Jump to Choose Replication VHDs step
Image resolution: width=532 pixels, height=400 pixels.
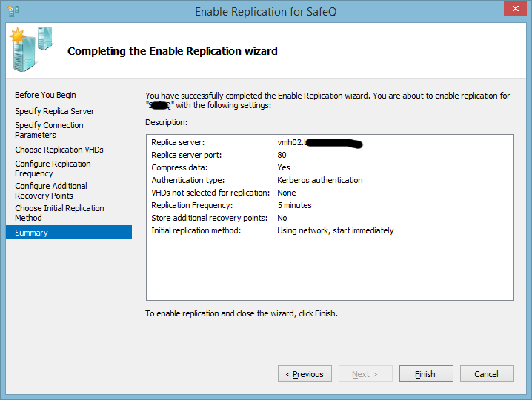[x=59, y=150]
